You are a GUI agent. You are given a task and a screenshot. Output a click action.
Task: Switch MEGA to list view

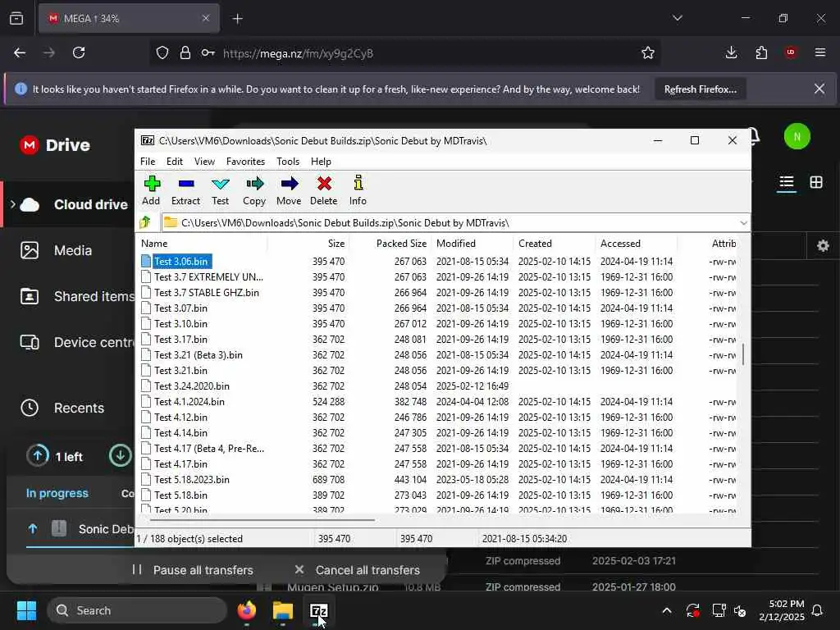pos(787,182)
